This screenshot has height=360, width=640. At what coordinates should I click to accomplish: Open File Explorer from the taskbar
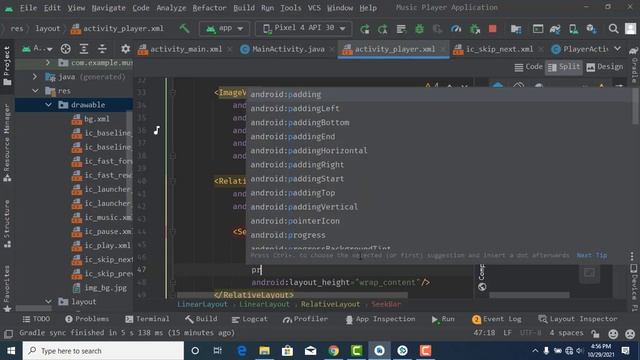click(x=264, y=351)
